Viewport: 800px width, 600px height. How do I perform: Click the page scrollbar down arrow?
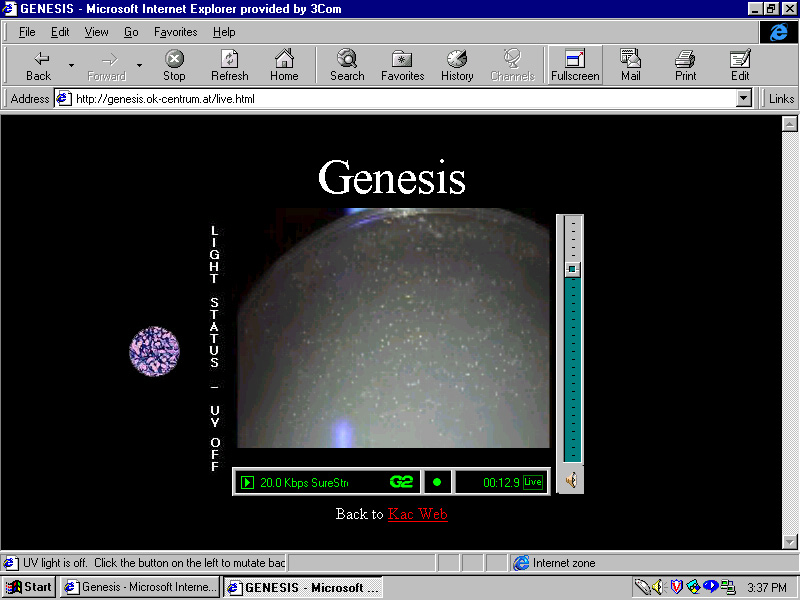[789, 541]
